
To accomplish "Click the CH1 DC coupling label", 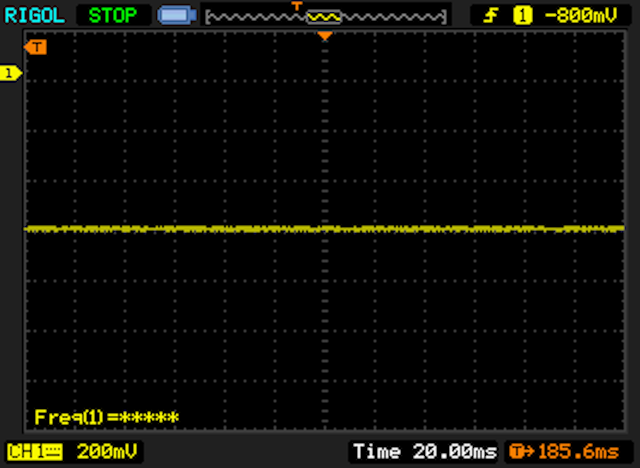I will [35, 452].
